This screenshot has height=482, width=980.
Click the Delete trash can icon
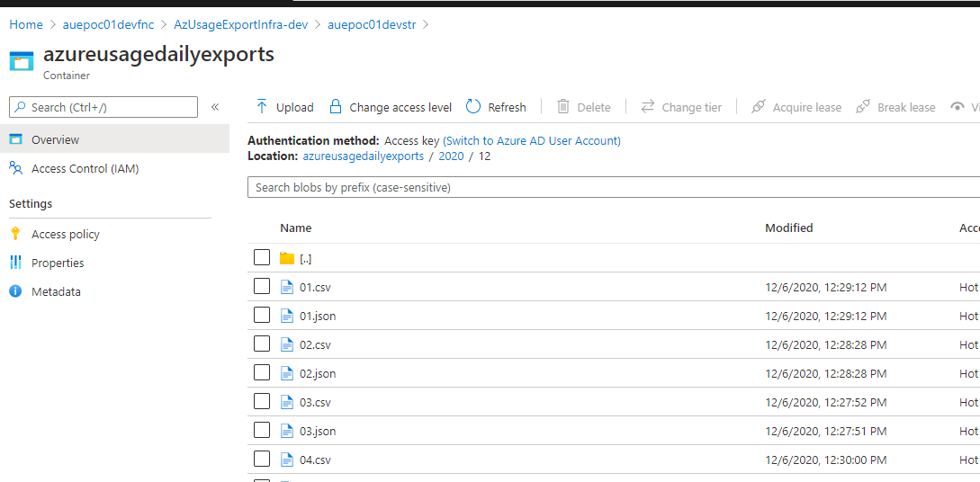coord(563,107)
